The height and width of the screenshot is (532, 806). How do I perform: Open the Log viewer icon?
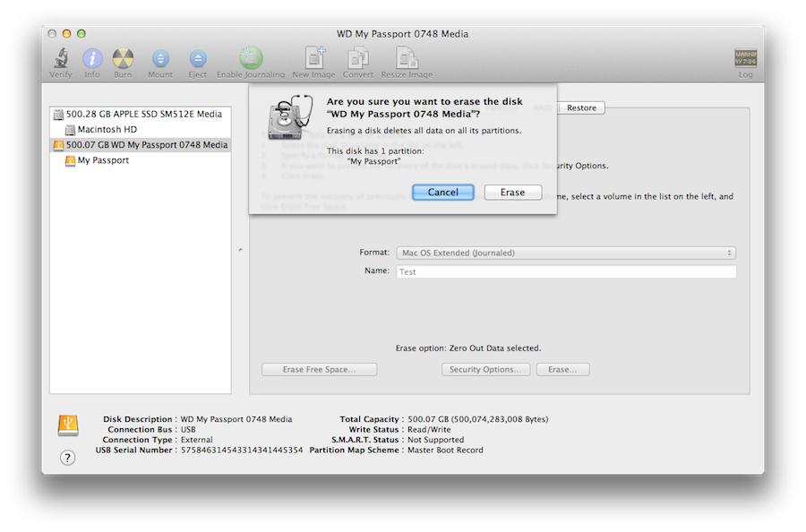click(745, 58)
